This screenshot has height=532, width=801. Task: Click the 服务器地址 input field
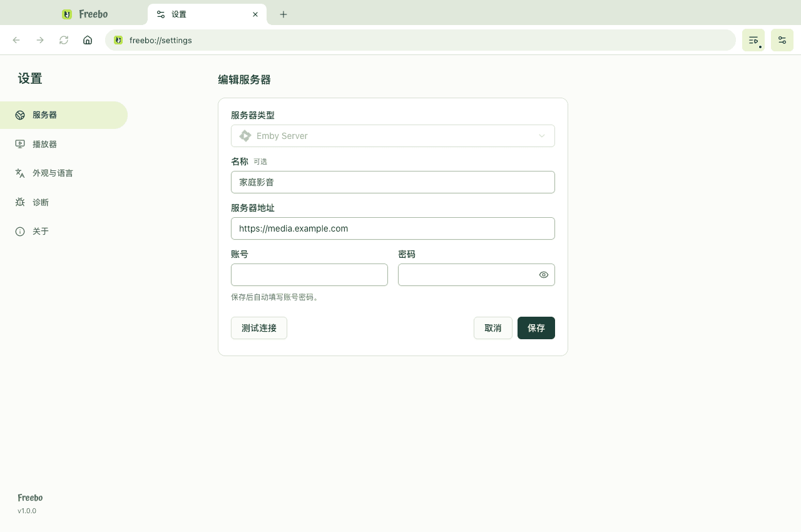click(x=393, y=228)
